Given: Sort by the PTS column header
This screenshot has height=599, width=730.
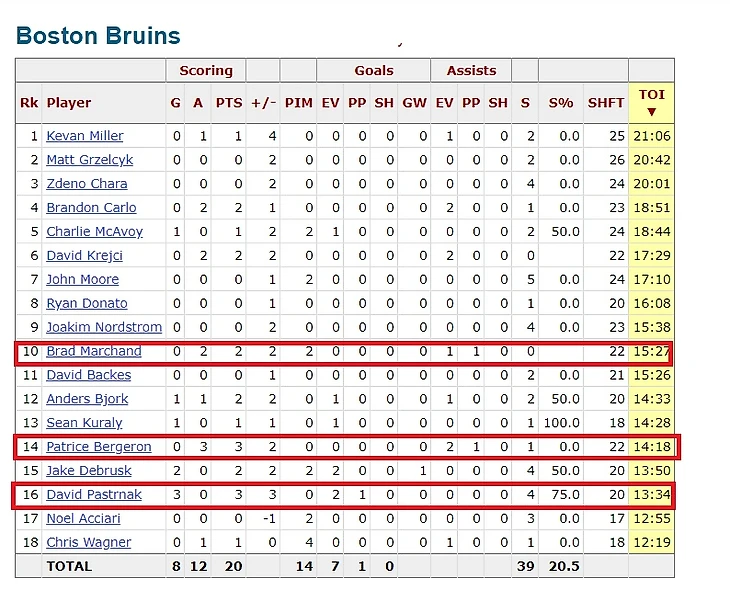Looking at the screenshot, I should (231, 102).
